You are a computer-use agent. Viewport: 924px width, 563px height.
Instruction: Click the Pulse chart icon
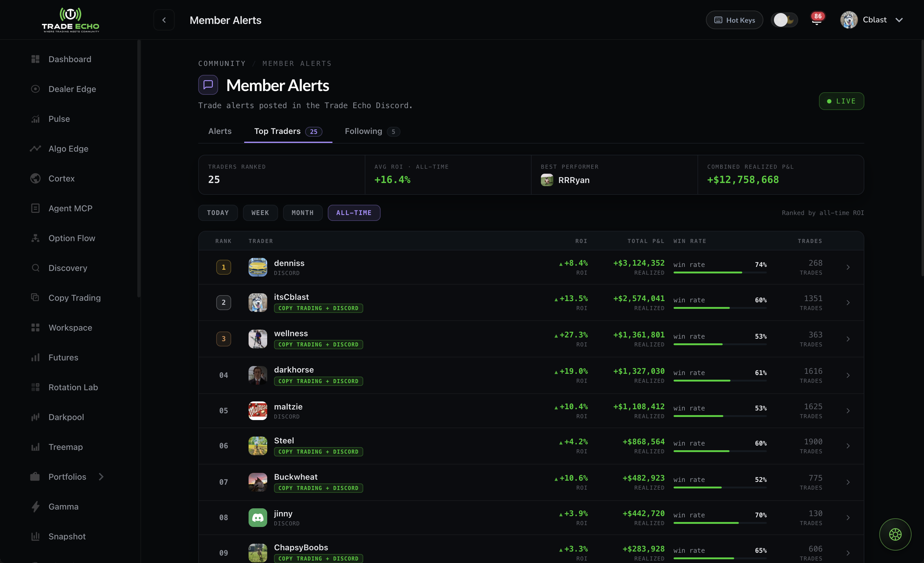[x=35, y=119]
